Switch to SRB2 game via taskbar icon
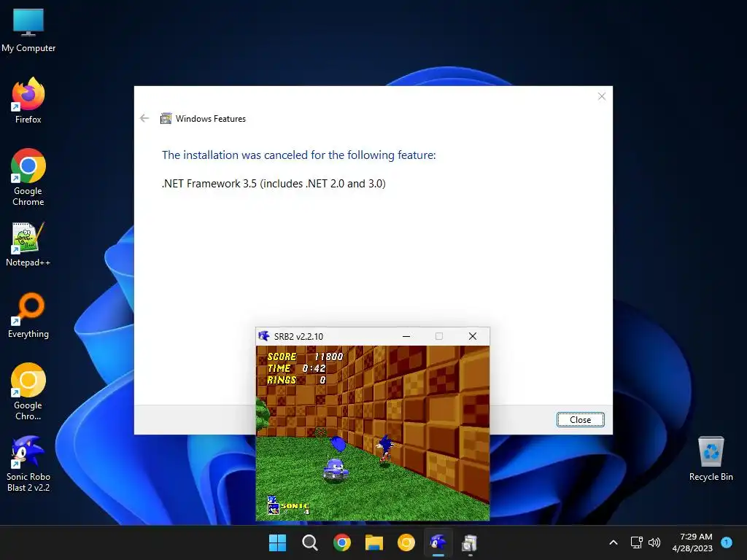Screen dimensions: 747x560 pos(438,542)
